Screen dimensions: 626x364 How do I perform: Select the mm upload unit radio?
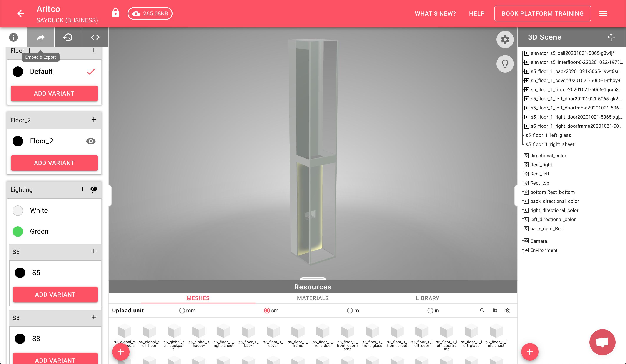click(x=182, y=311)
